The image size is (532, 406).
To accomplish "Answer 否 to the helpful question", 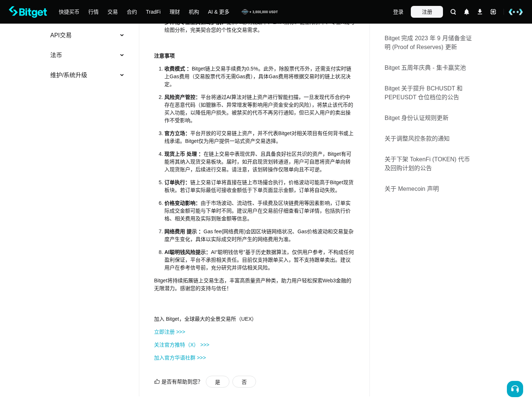I will point(244,382).
